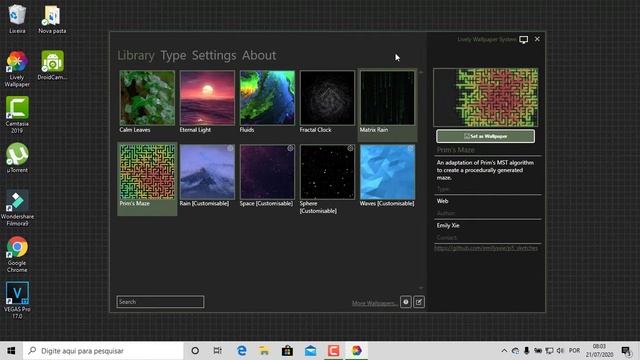Select the Lixeira recycle bin icon

(x=17, y=19)
